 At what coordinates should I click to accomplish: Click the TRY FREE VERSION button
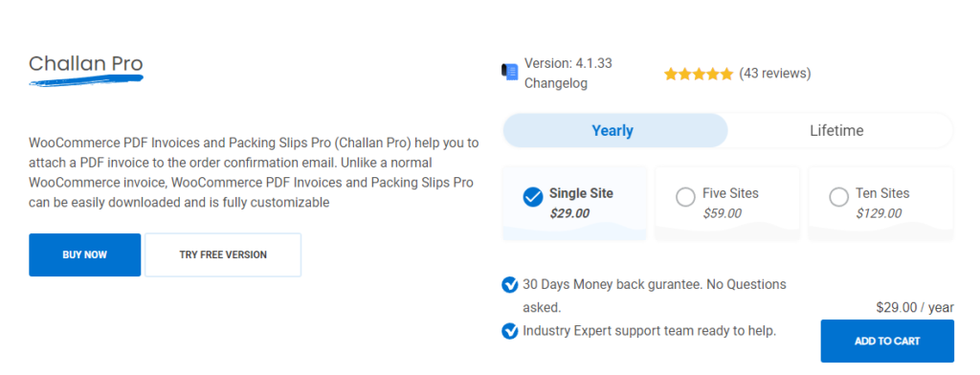(x=223, y=255)
